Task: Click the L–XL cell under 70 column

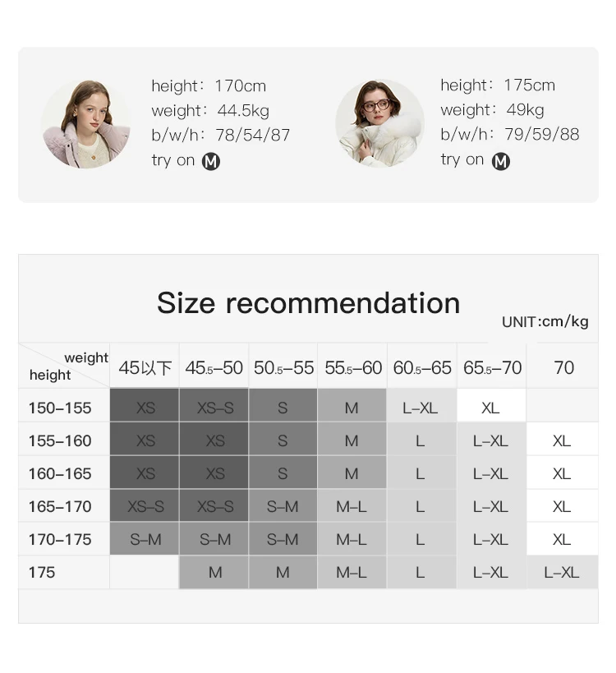Action: pos(563,572)
